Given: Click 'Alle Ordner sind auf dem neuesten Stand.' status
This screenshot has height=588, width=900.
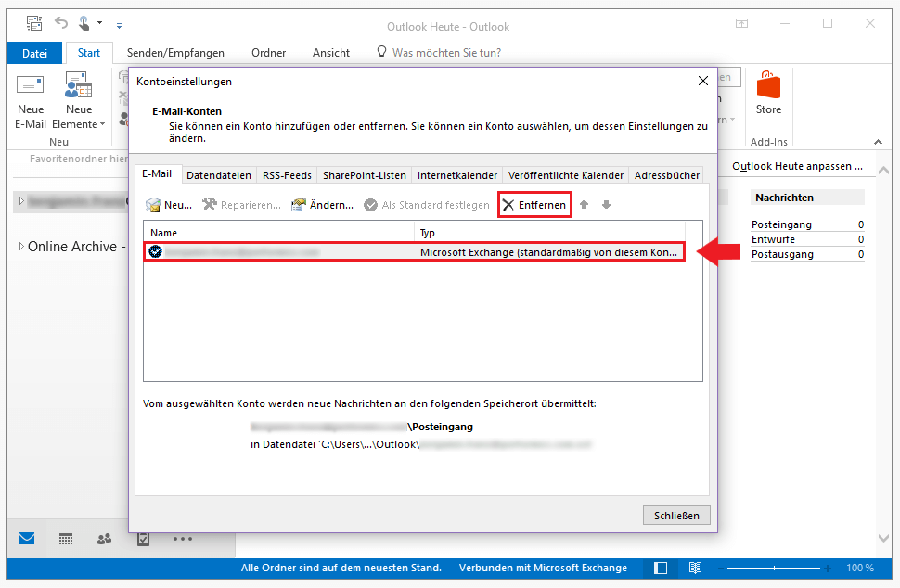Looking at the screenshot, I should [x=341, y=568].
